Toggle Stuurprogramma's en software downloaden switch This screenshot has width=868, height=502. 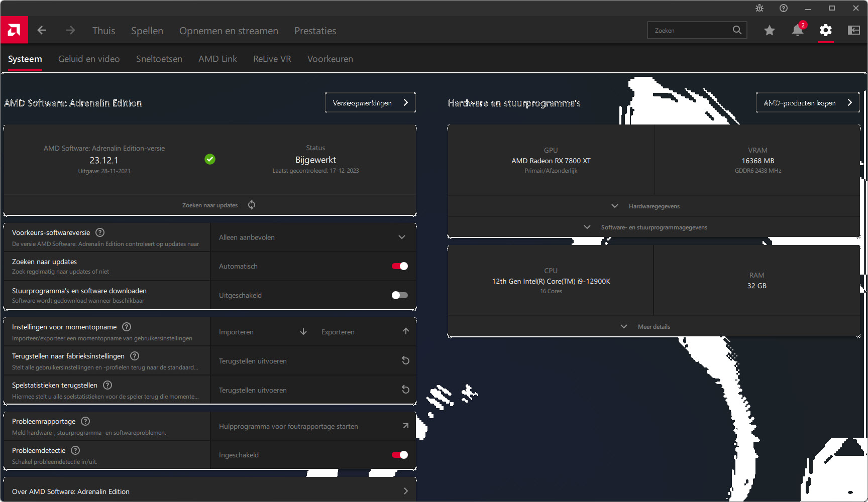[400, 295]
